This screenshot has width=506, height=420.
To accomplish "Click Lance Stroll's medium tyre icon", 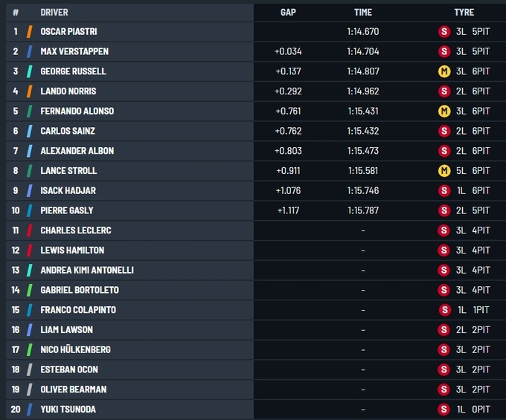I will pyautogui.click(x=444, y=171).
